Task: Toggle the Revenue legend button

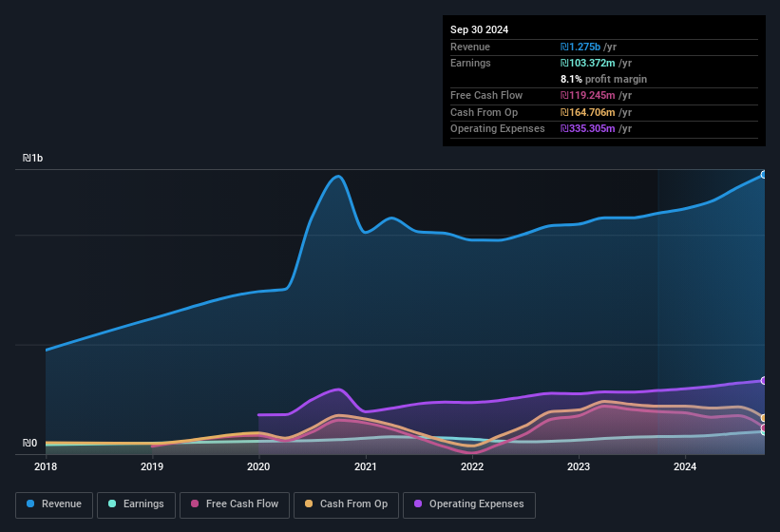Action: pyautogui.click(x=54, y=504)
